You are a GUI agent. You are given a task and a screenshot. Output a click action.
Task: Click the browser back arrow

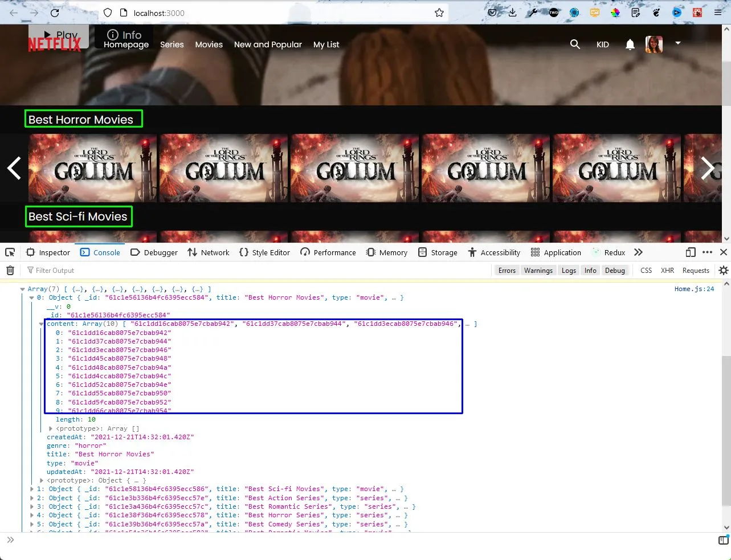14,13
